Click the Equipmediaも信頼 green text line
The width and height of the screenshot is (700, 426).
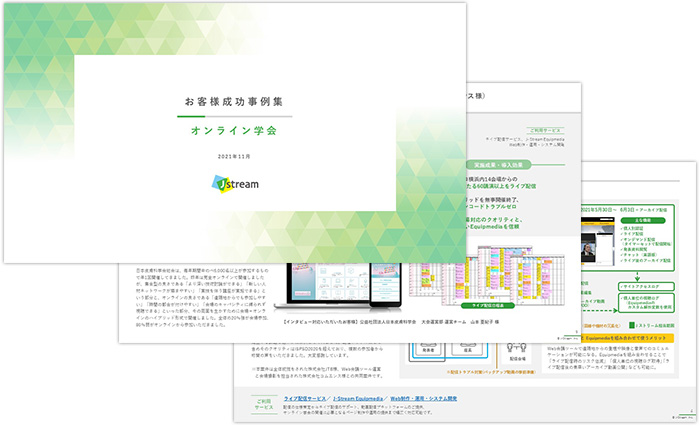(494, 226)
